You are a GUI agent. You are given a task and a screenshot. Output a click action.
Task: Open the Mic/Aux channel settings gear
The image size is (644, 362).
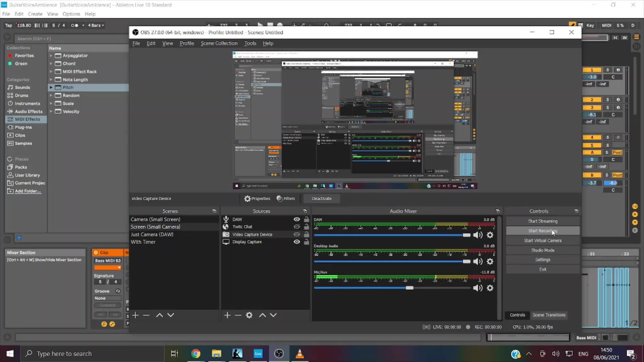[490, 288]
